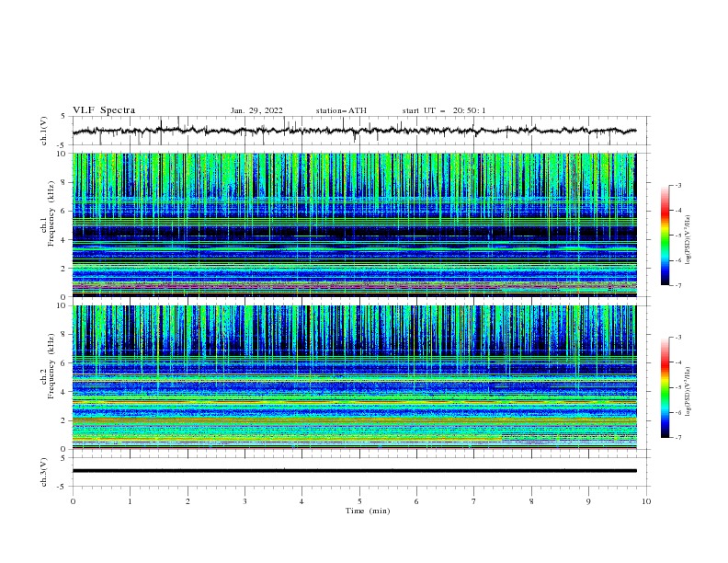
Task: Select the date text "Jan. 29, 2022"
Action: [256, 110]
